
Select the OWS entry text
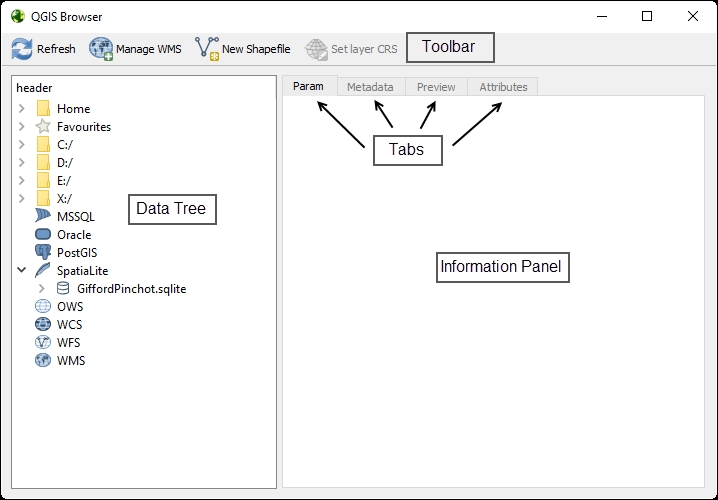[70, 306]
